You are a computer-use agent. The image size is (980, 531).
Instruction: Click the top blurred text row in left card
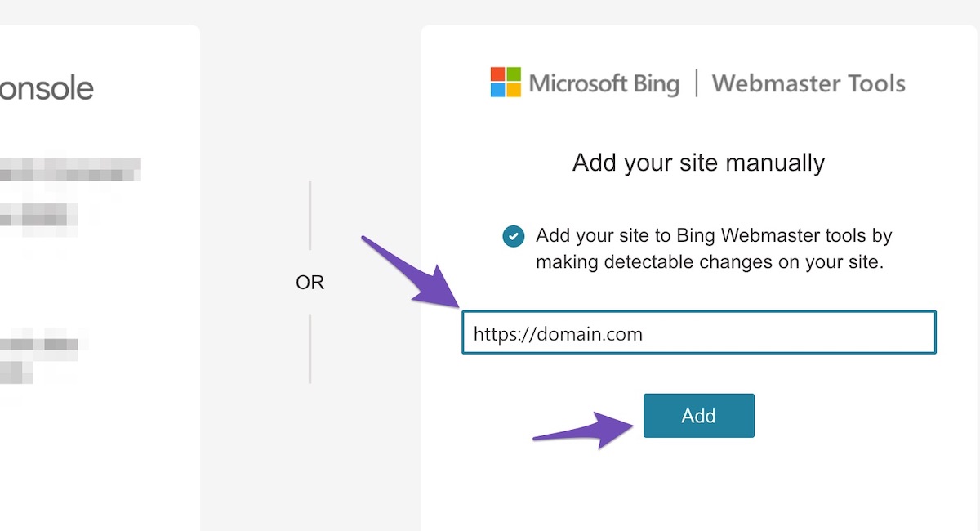69,169
